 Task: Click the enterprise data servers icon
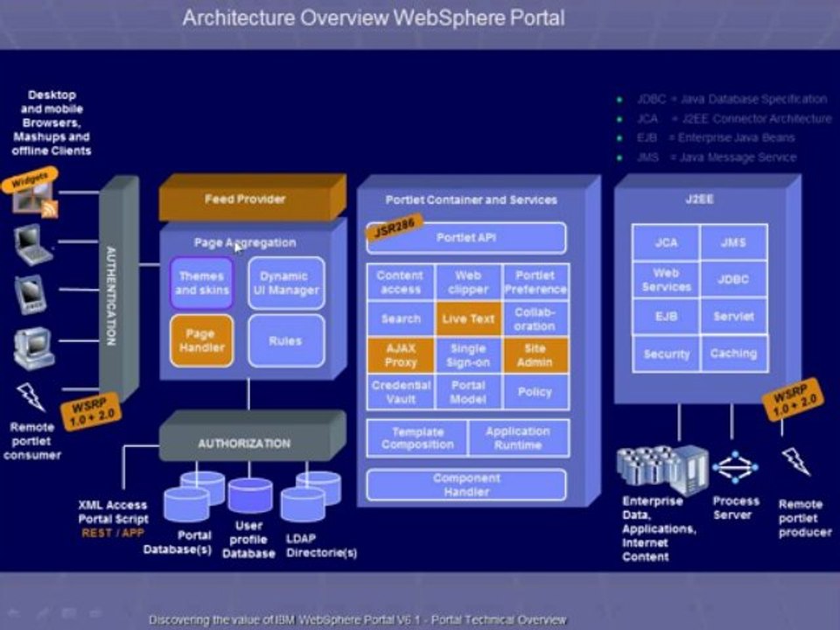pyautogui.click(x=662, y=469)
